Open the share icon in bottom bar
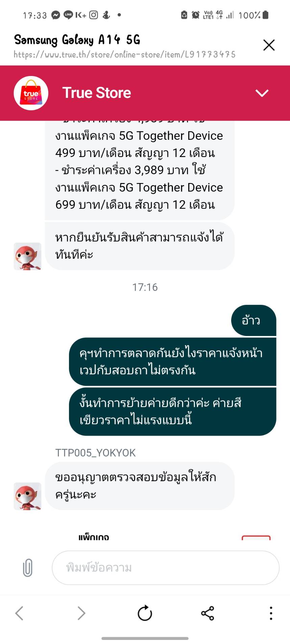The width and height of the screenshot is (290, 644). pyautogui.click(x=208, y=613)
